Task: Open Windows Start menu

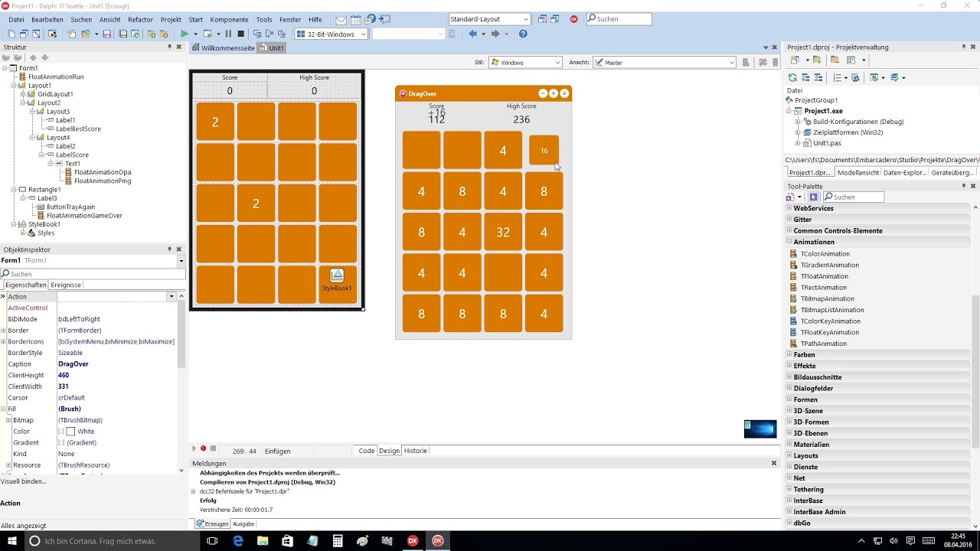Action: pyautogui.click(x=11, y=541)
